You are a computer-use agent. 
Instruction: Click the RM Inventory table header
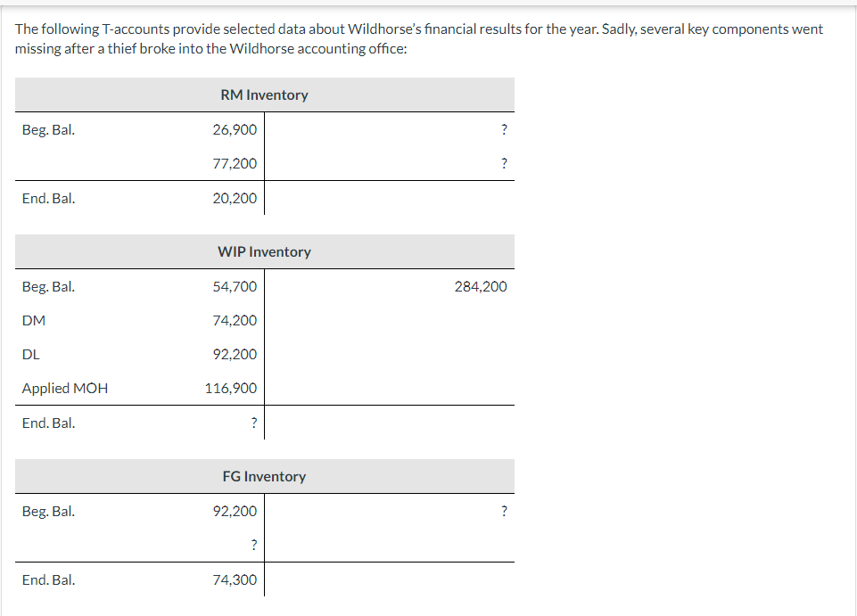[x=265, y=94]
